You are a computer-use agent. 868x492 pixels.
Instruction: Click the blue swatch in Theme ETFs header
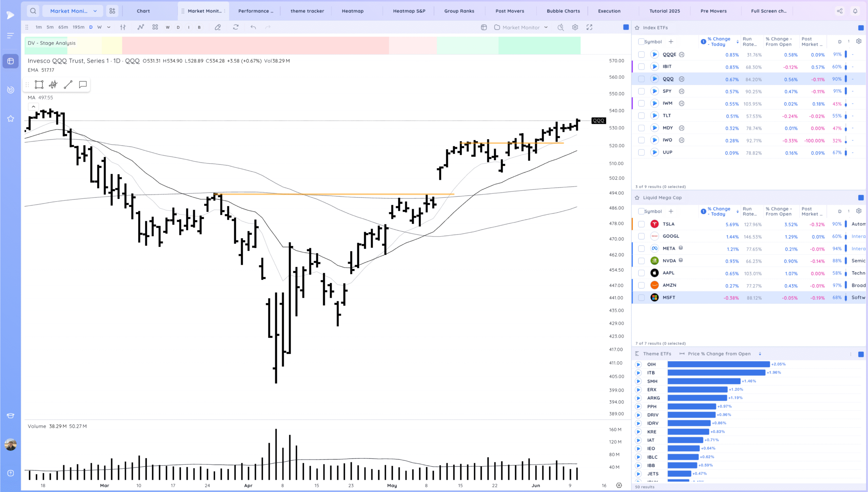pyautogui.click(x=861, y=354)
